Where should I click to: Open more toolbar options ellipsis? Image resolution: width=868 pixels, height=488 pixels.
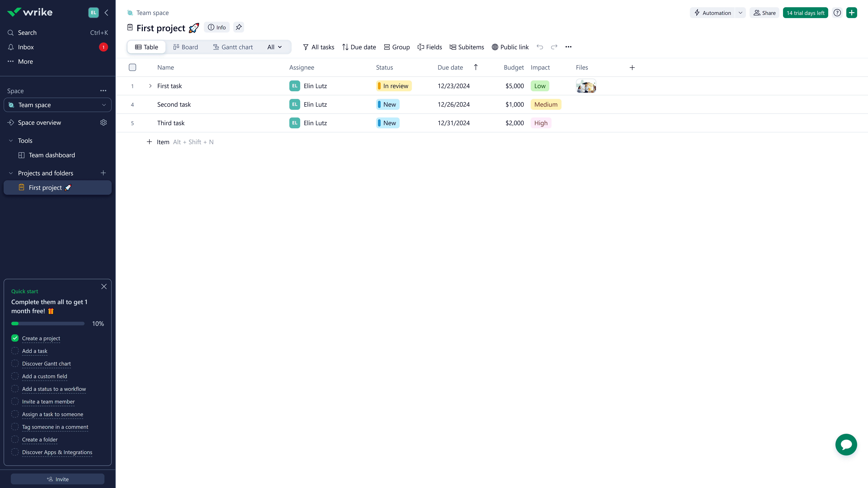568,47
